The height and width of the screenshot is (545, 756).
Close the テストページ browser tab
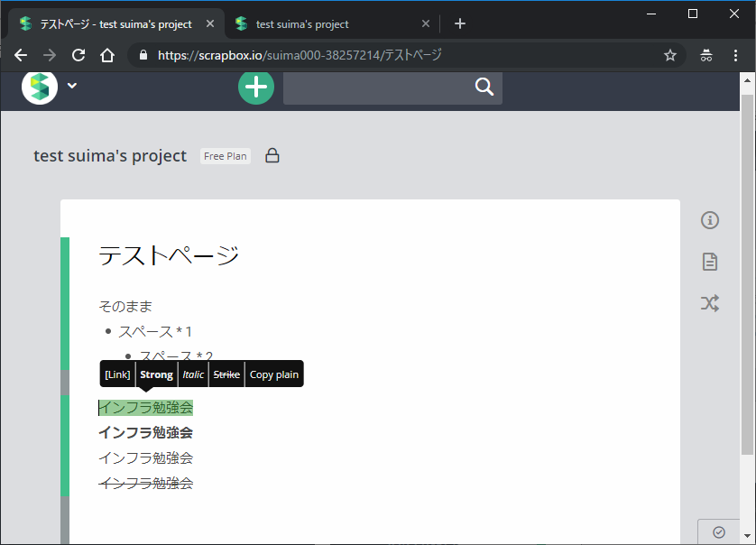coord(210,23)
